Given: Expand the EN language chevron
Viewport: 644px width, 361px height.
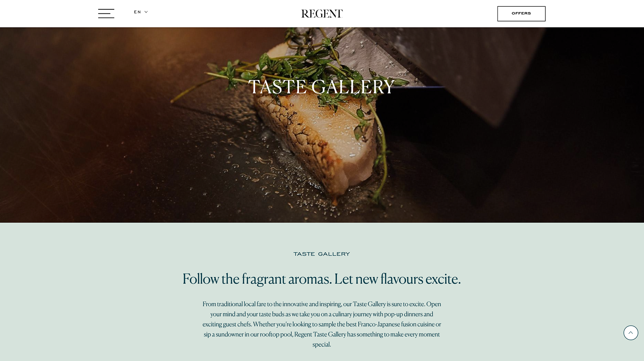Looking at the screenshot, I should click(x=146, y=12).
